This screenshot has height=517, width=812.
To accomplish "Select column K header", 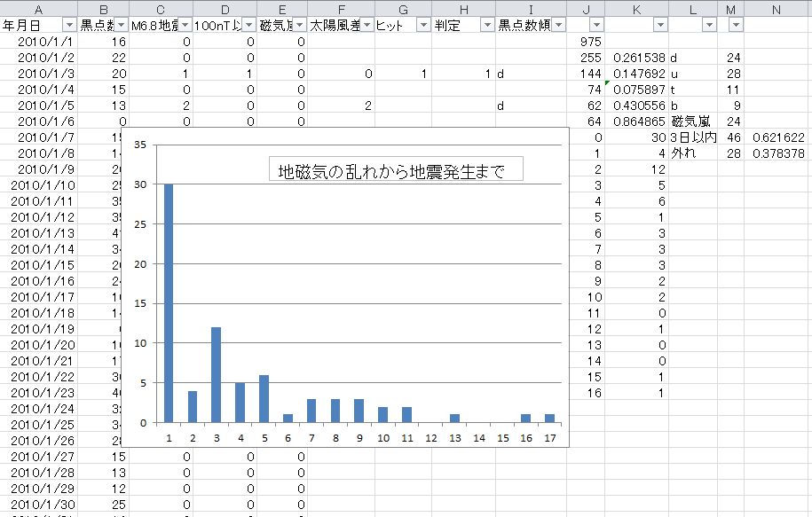I will (x=636, y=8).
